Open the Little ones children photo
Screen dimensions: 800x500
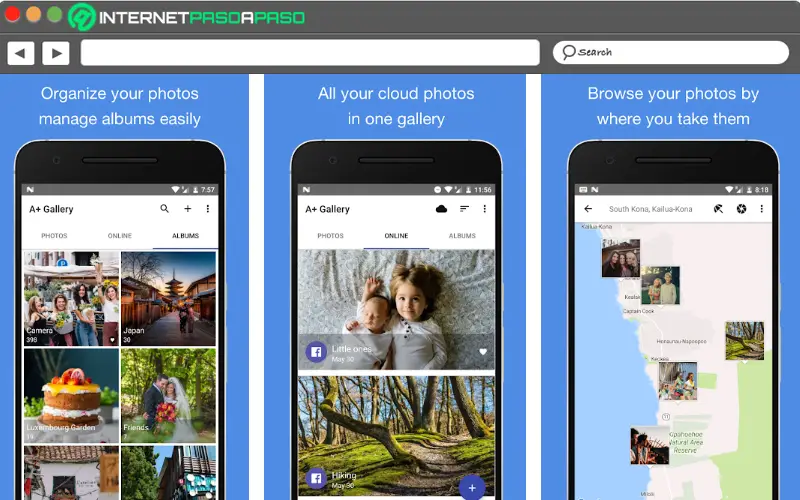coord(396,310)
